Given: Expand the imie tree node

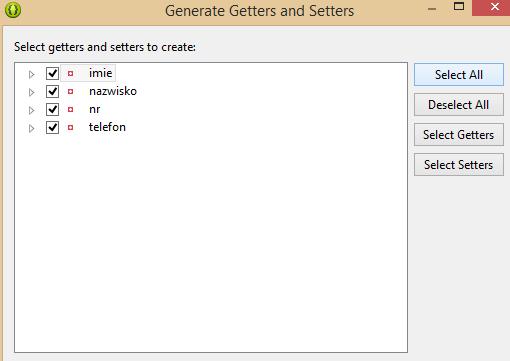Looking at the screenshot, I should pos(32,74).
